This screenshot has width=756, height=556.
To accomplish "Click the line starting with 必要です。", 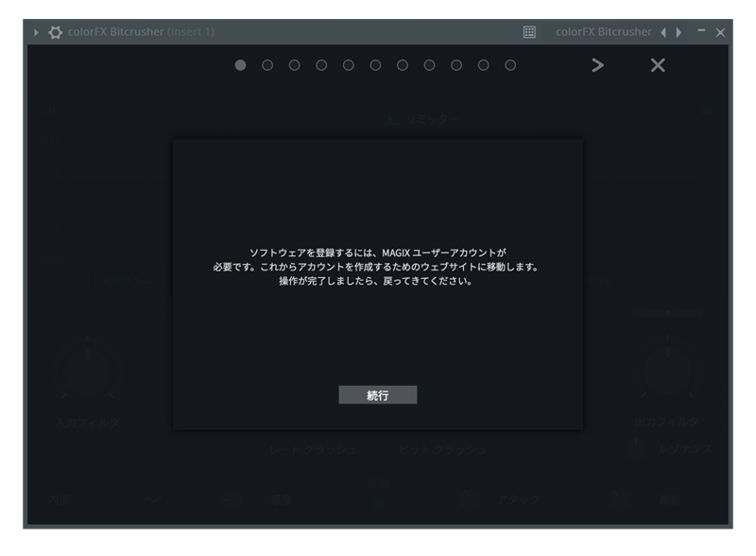I will [x=376, y=267].
